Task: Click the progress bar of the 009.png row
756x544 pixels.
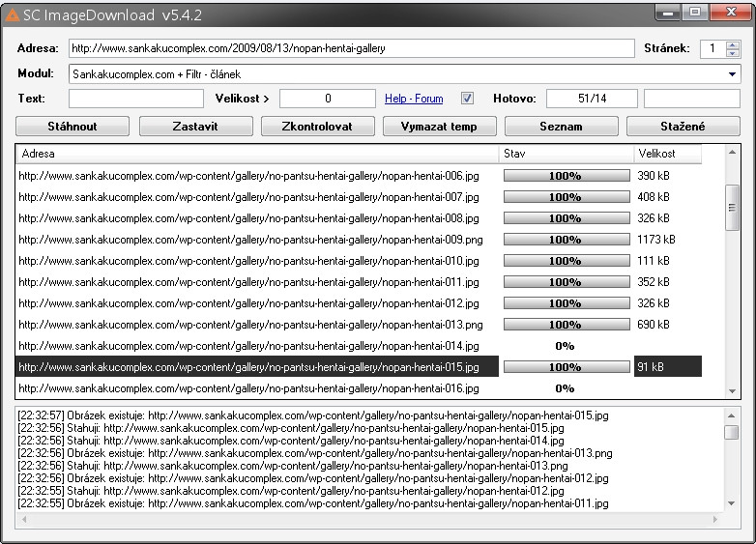Action: 567,240
